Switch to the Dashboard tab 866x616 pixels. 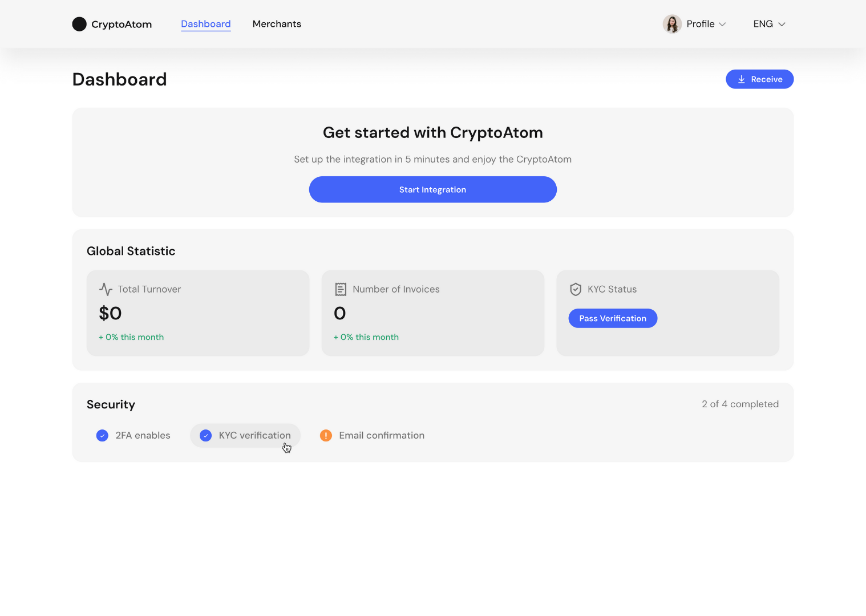[x=205, y=24]
